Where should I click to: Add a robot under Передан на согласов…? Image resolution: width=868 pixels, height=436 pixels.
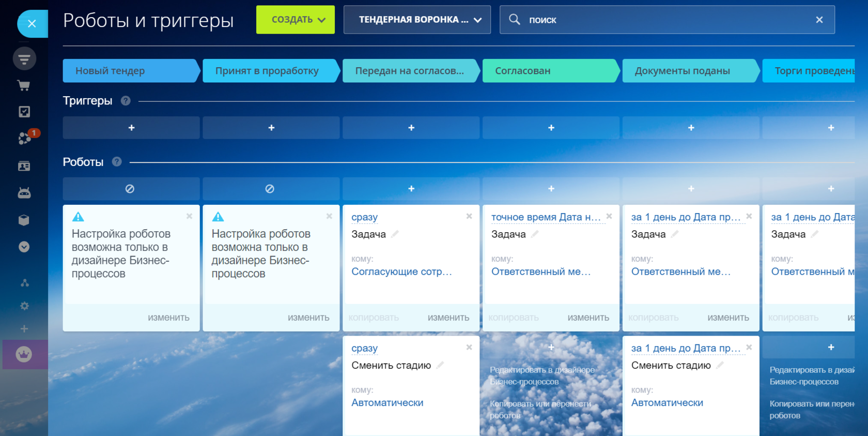click(411, 189)
